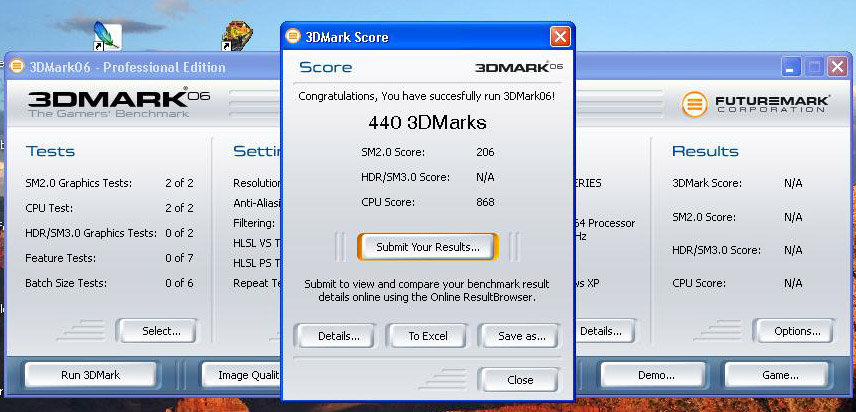Click the 440 3DMarks score text
The height and width of the screenshot is (412, 856).
(427, 123)
